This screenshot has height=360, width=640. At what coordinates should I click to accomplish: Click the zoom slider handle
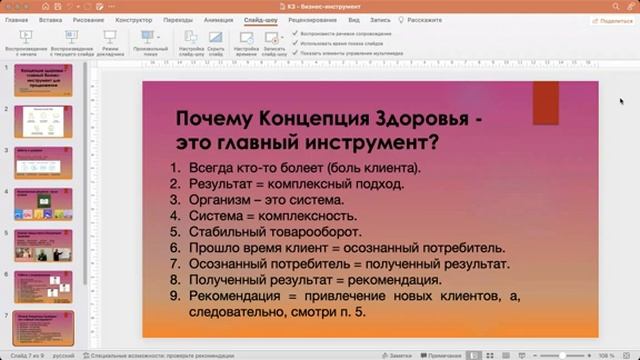pyautogui.click(x=562, y=356)
